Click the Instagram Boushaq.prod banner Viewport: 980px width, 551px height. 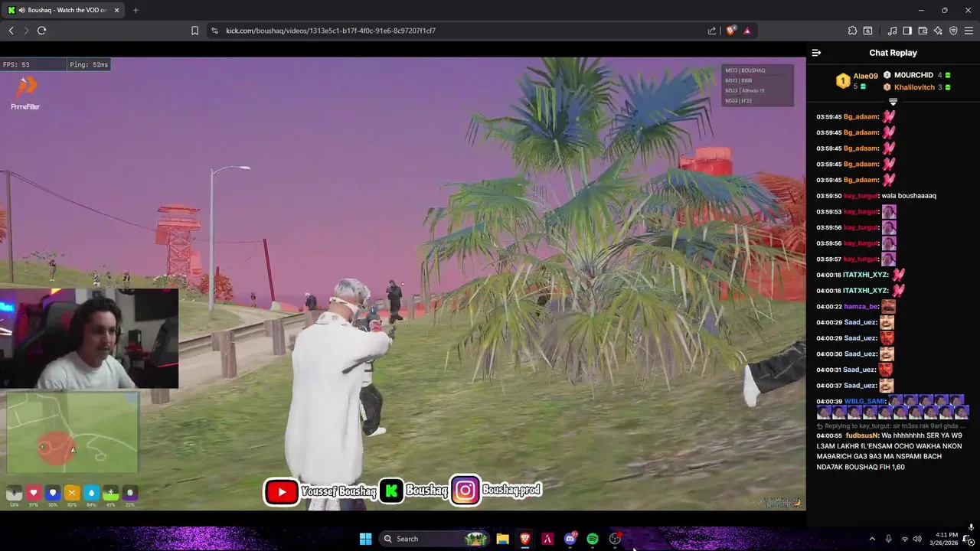tap(496, 491)
